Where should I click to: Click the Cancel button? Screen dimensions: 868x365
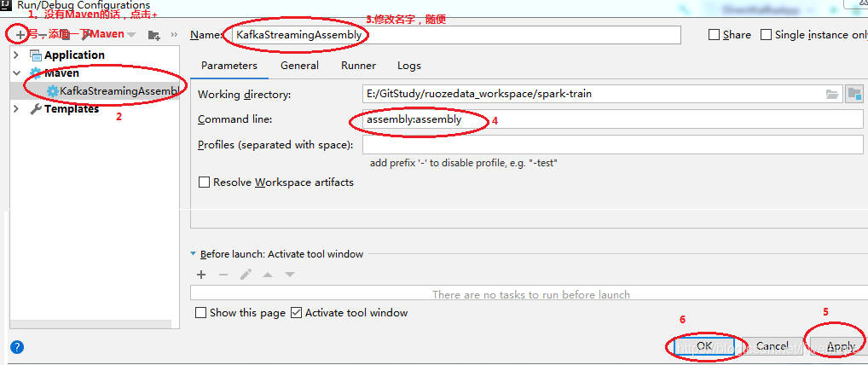772,346
